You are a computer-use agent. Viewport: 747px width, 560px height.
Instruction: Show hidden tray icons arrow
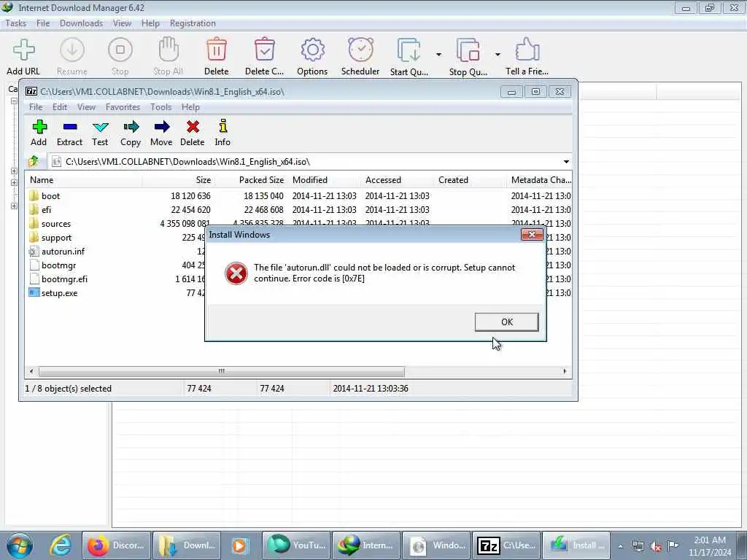point(620,546)
